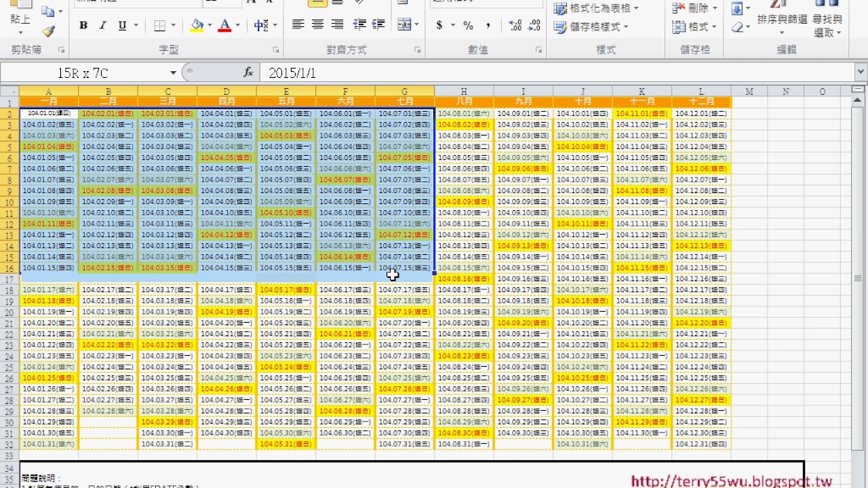The image size is (868, 488).
Task: Open the phonetic guide tool
Action: [262, 26]
